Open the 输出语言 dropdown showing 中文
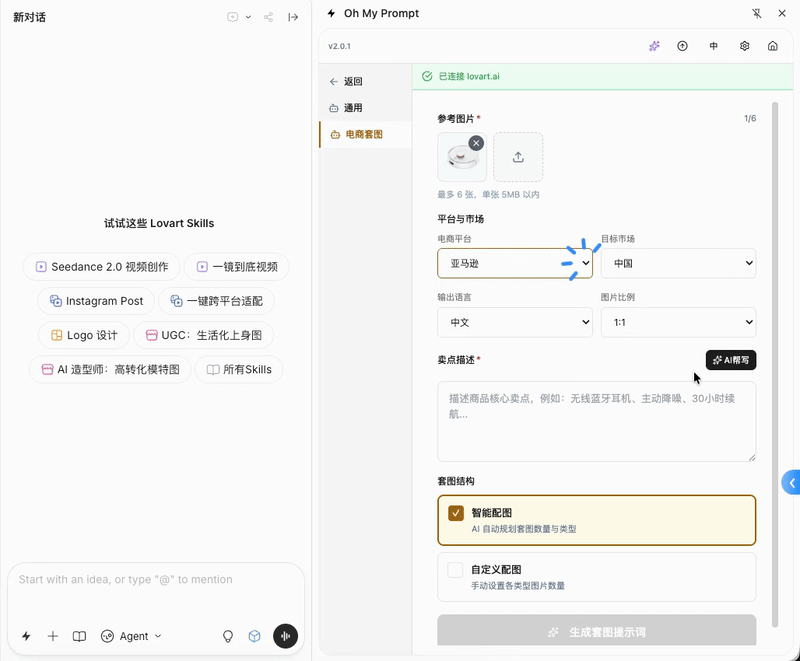Image resolution: width=800 pixels, height=661 pixels. point(515,322)
